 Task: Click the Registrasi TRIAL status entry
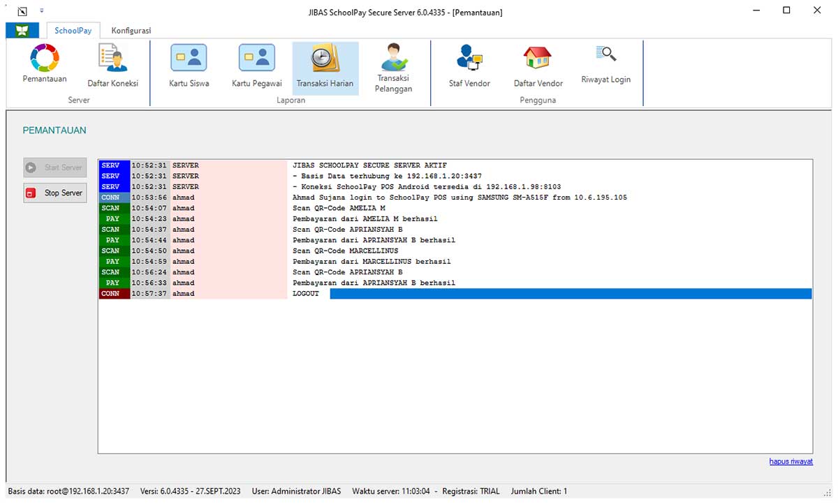471,491
